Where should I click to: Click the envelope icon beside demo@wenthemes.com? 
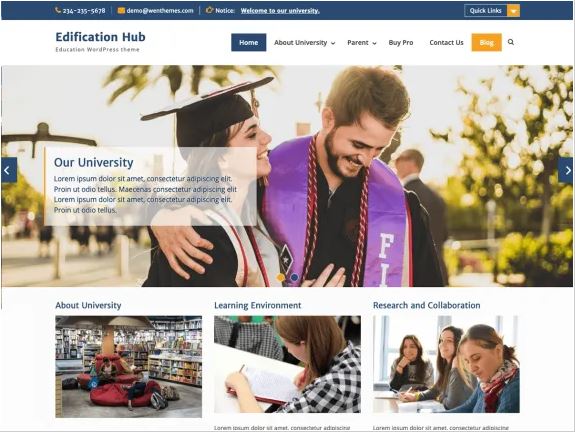click(121, 11)
